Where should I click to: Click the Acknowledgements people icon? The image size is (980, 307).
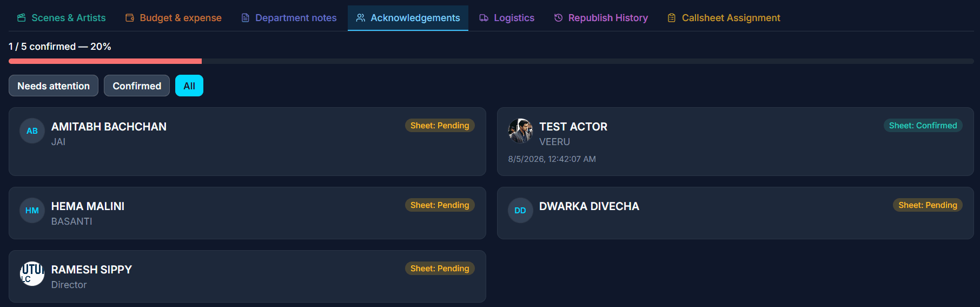pyautogui.click(x=361, y=18)
